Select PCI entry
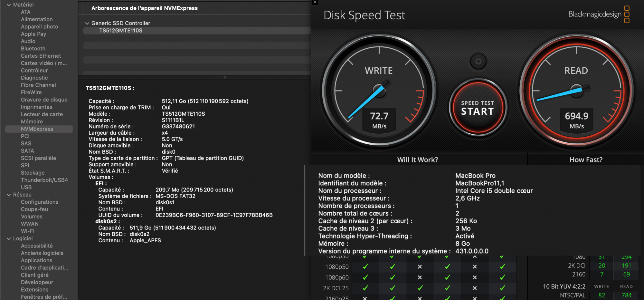 point(25,136)
